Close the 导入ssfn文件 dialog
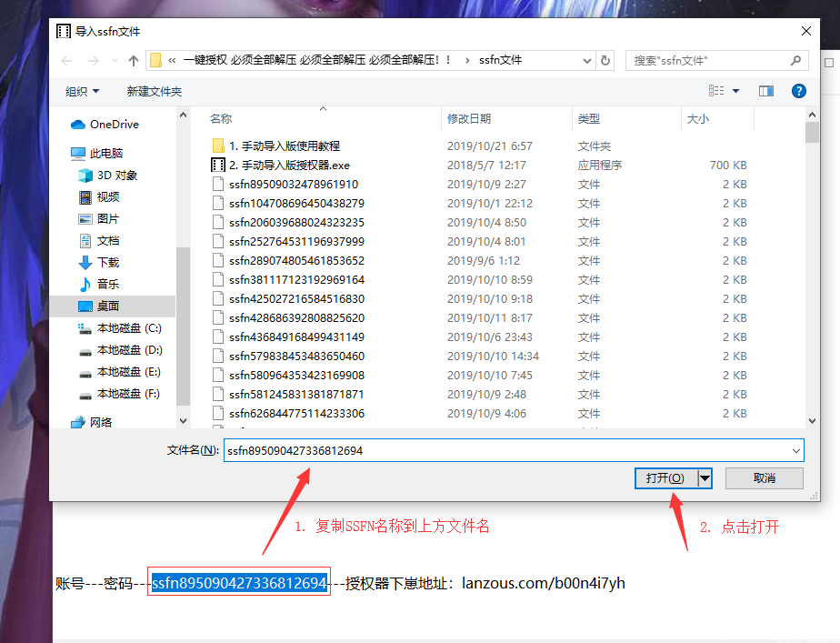This screenshot has height=643, width=840. point(805,31)
